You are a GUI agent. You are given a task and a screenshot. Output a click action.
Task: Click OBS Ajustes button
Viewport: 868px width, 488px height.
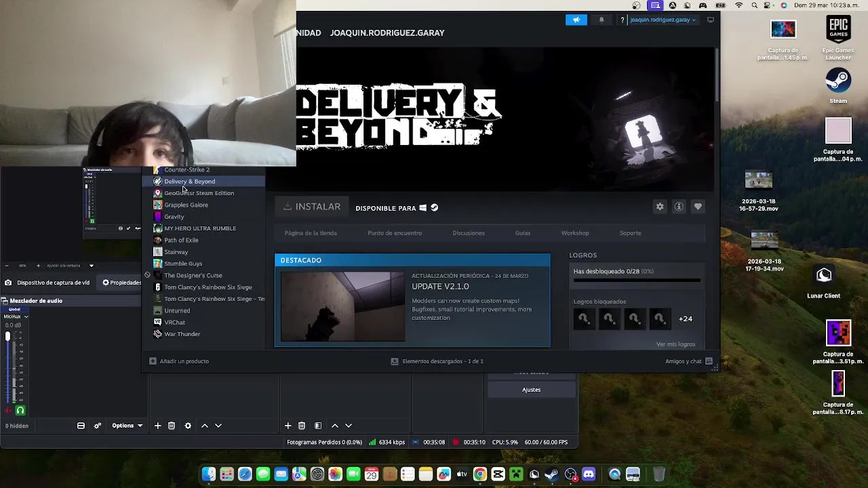[531, 390]
